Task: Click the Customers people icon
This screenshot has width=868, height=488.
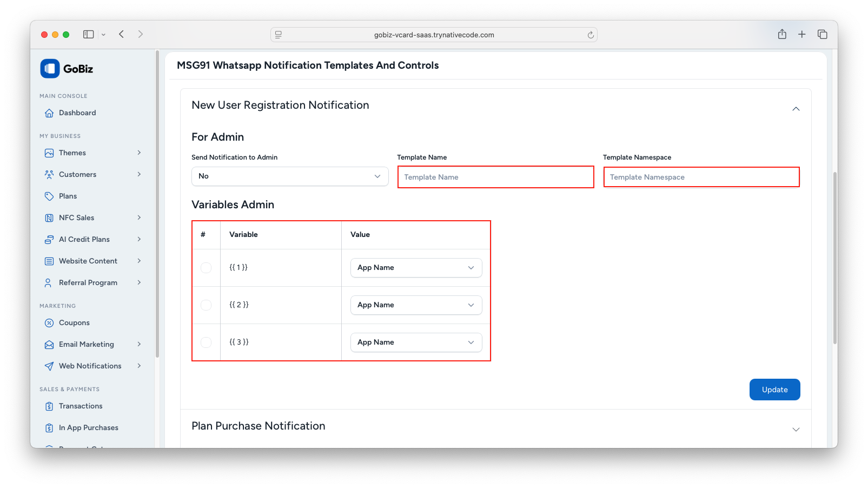Action: (49, 175)
